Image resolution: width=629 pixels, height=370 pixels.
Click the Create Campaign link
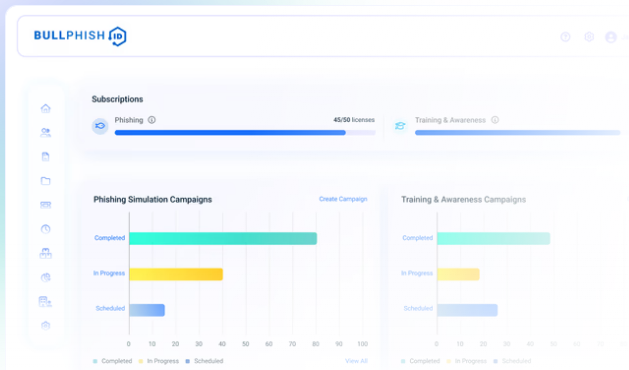(x=343, y=199)
